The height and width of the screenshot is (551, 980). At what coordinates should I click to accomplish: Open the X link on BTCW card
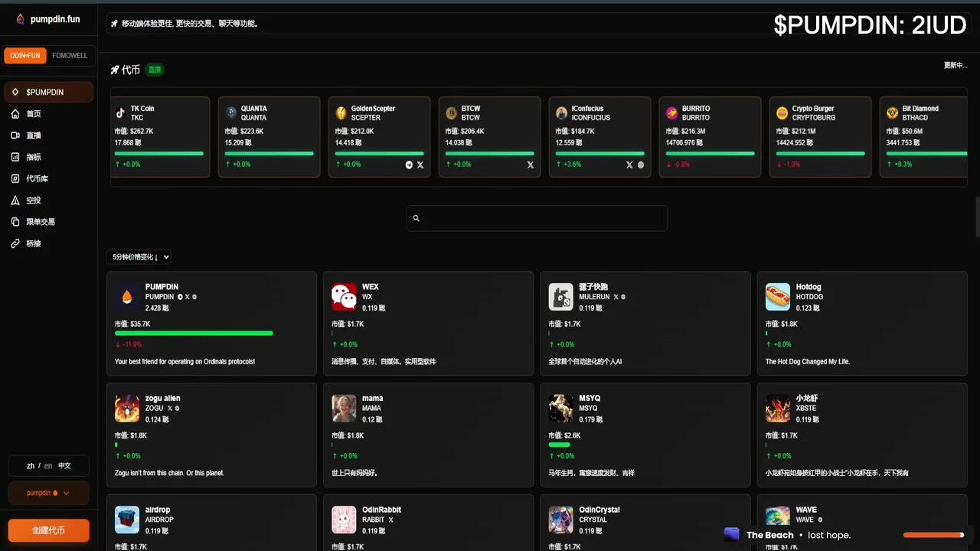531,165
